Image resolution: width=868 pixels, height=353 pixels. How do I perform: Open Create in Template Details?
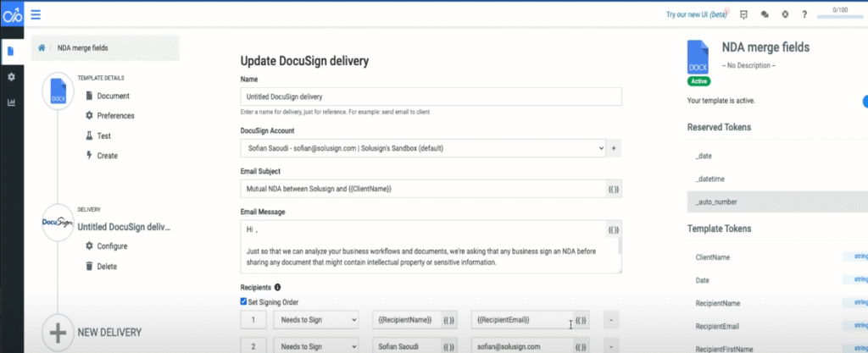pyautogui.click(x=102, y=156)
